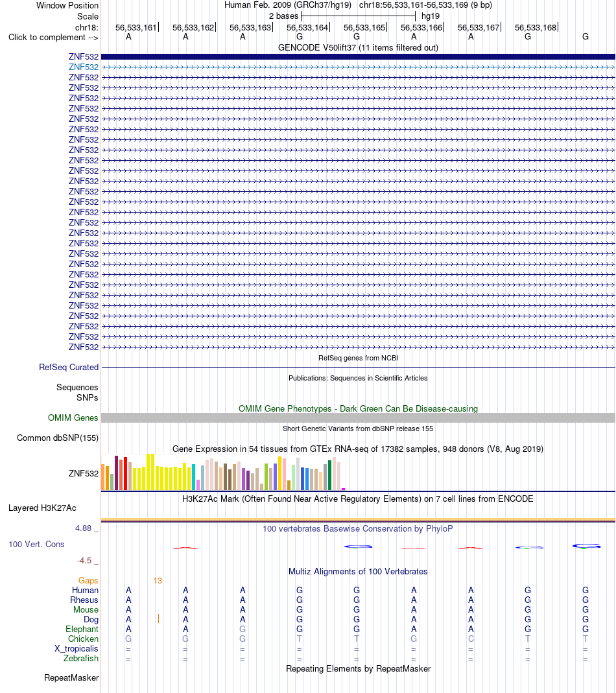Click the 'Click to complement -->' label
Viewport: 616px width, 693px height.
pyautogui.click(x=53, y=37)
